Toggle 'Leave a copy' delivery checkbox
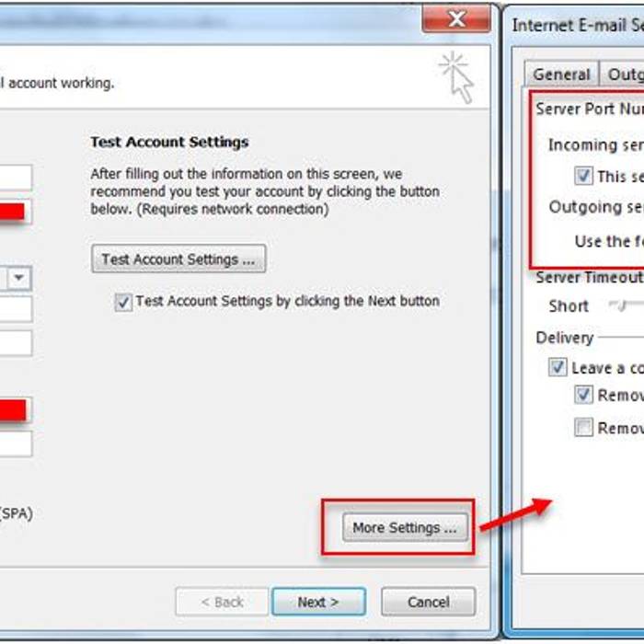 (558, 367)
